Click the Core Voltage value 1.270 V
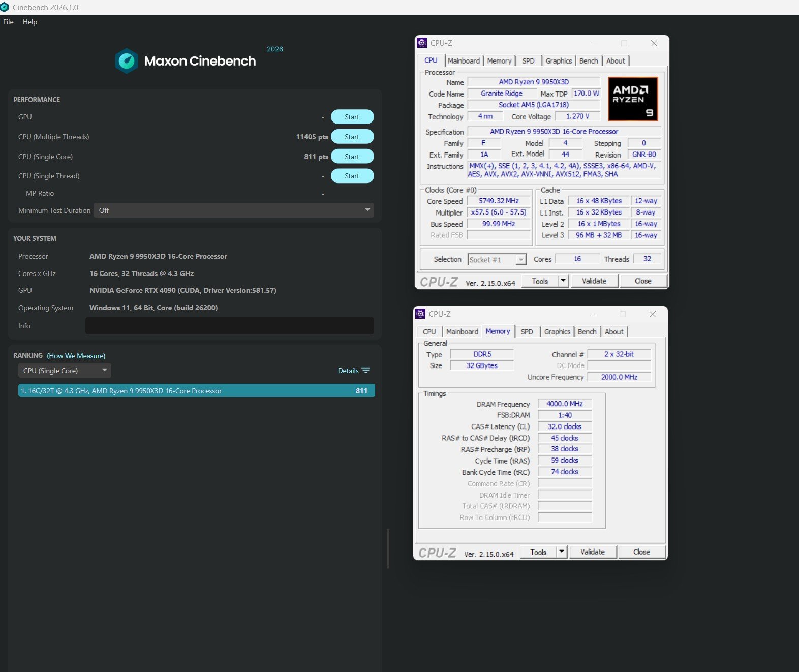Image resolution: width=799 pixels, height=672 pixels. click(577, 116)
